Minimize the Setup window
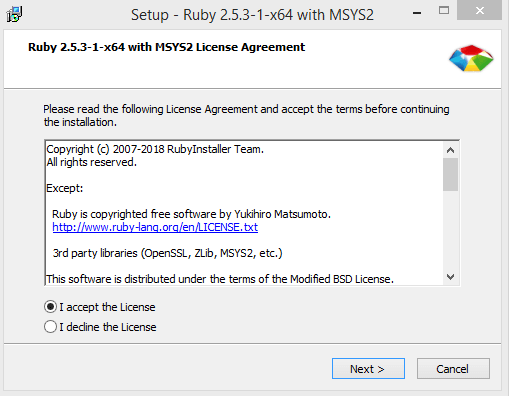 [417, 13]
